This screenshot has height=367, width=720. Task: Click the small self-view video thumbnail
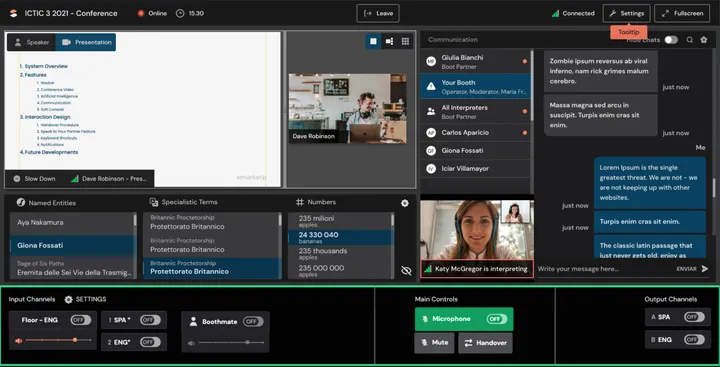tap(516, 212)
